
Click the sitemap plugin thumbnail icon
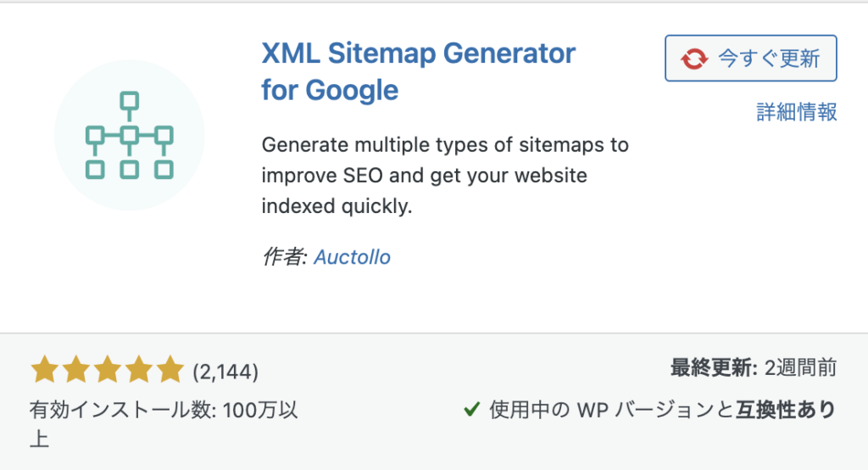[130, 135]
